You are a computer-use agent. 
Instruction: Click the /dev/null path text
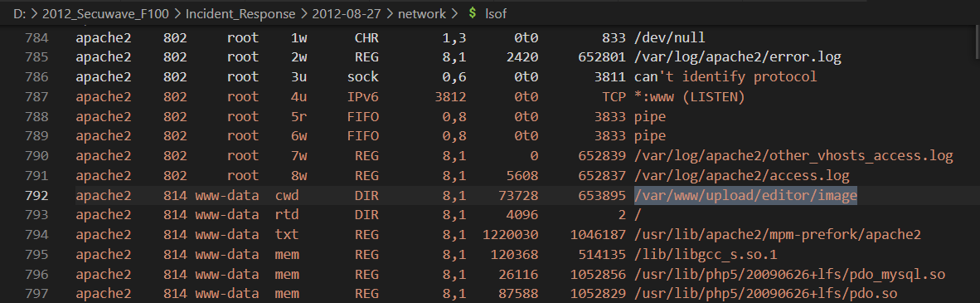(669, 38)
